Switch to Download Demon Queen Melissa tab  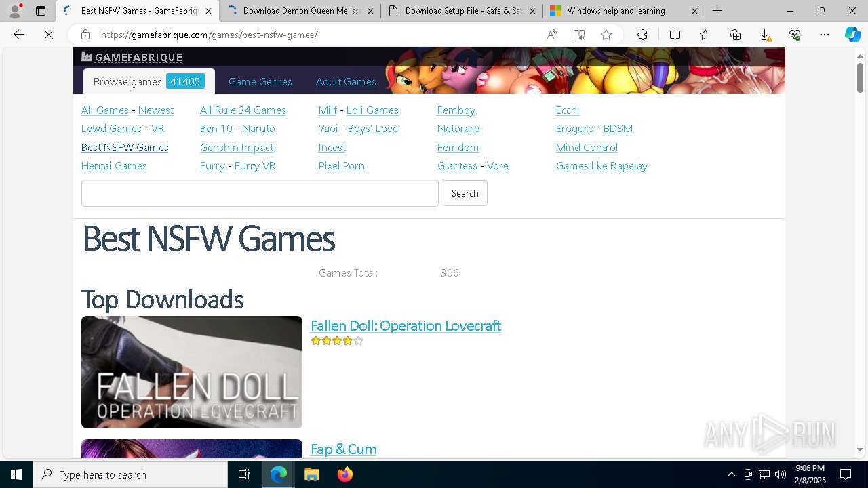pyautogui.click(x=300, y=11)
